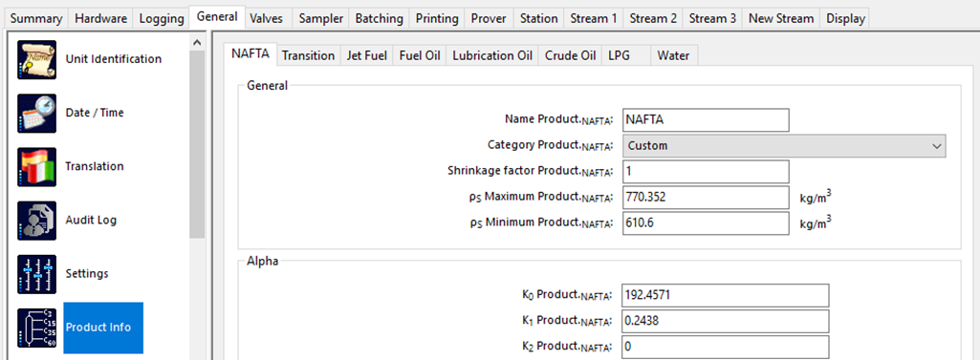Image resolution: width=980 pixels, height=360 pixels.
Task: Choose Translation sidebar label
Action: (x=95, y=166)
